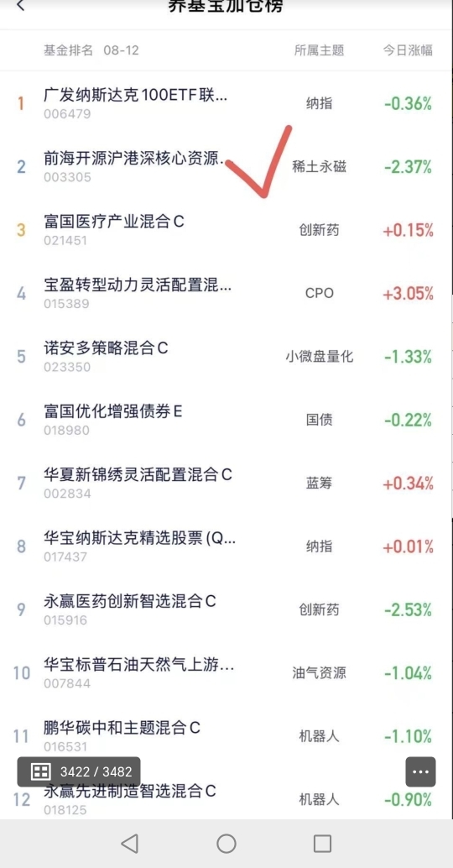Tap the 稀土永磁 theme tag
The height and width of the screenshot is (868, 453).
pyautogui.click(x=319, y=166)
